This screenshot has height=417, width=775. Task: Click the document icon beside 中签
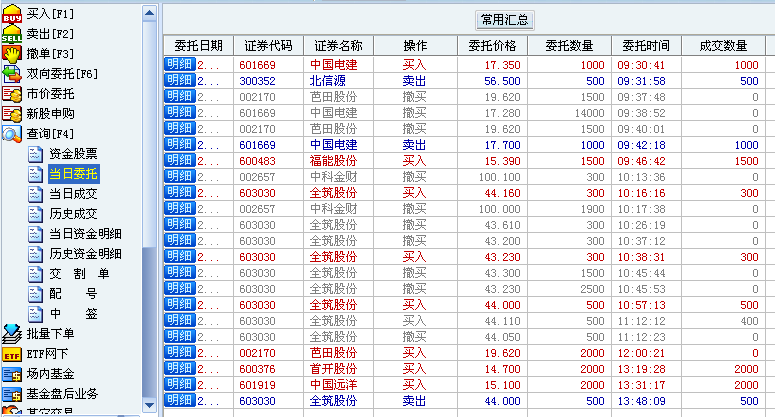[35, 314]
